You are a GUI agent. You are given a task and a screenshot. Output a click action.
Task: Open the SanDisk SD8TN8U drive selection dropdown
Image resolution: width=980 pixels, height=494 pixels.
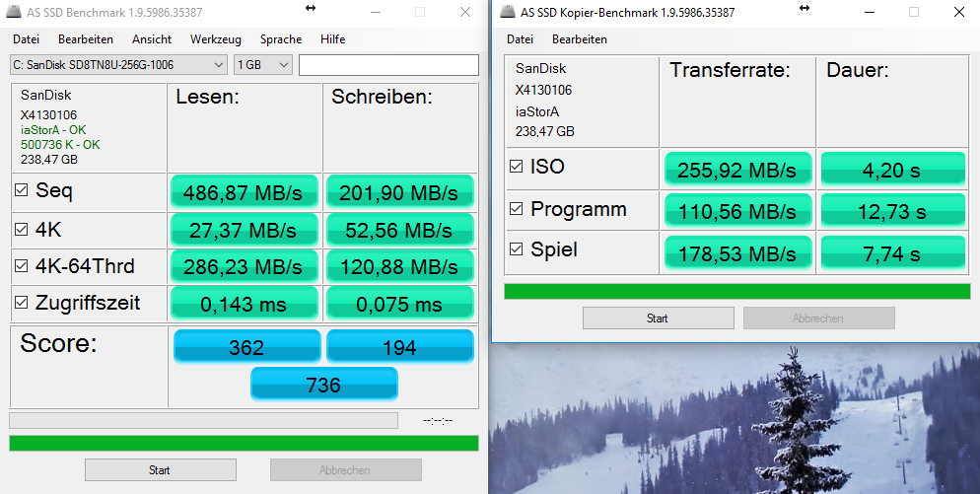click(x=118, y=64)
